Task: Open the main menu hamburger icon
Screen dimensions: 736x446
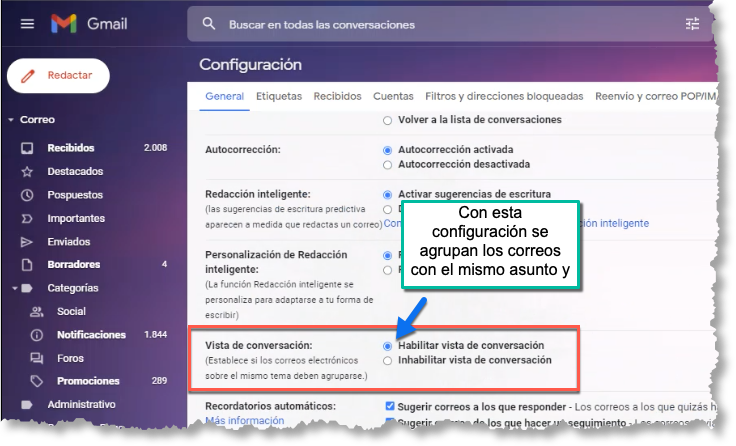Action: coord(27,23)
